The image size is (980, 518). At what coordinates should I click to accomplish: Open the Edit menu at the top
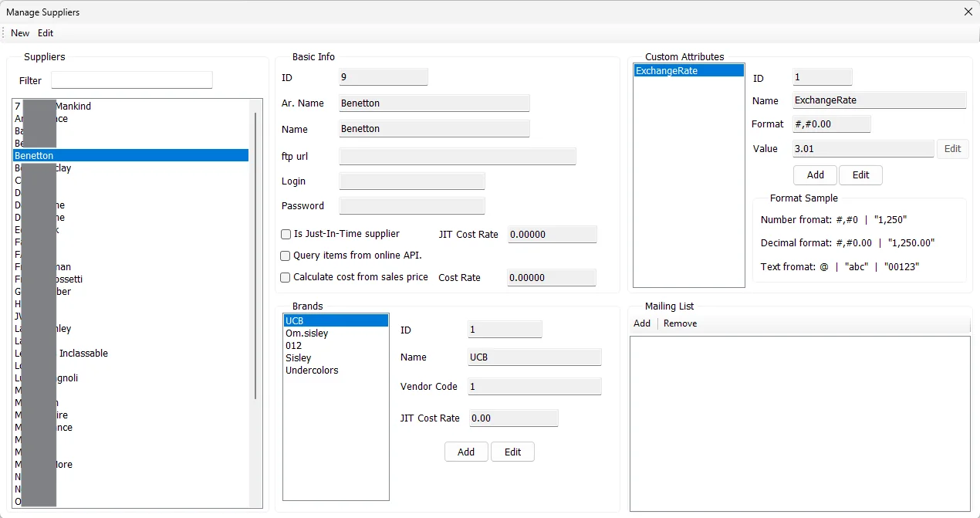(x=46, y=33)
